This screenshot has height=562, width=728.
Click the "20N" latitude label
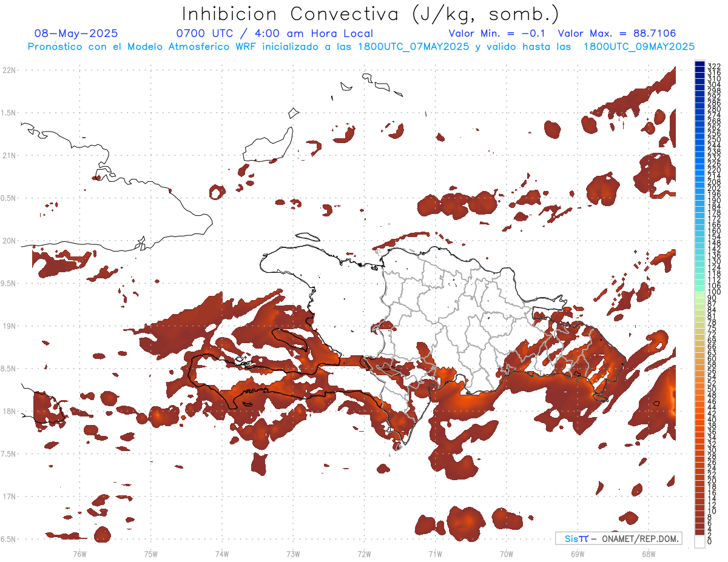pyautogui.click(x=9, y=241)
